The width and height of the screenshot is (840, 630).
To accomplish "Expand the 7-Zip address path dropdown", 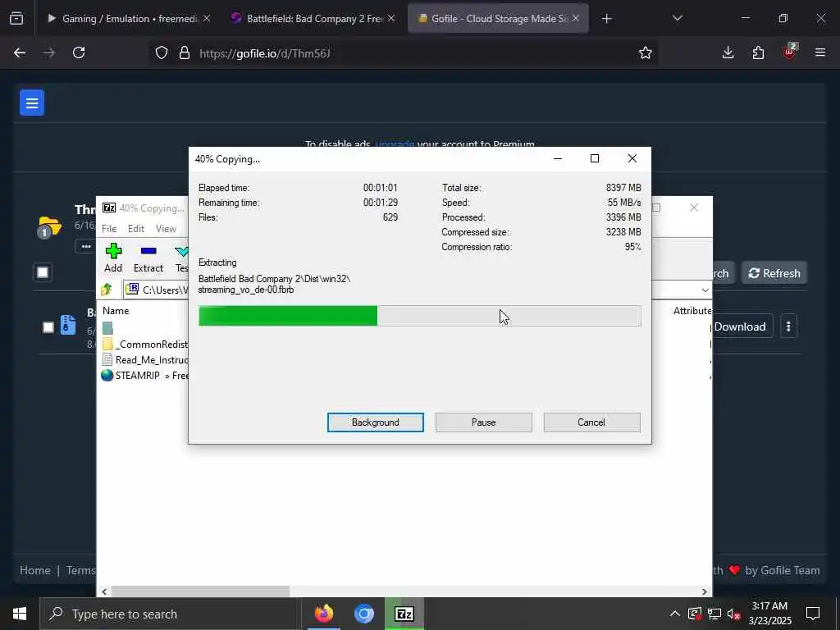I will pos(705,290).
